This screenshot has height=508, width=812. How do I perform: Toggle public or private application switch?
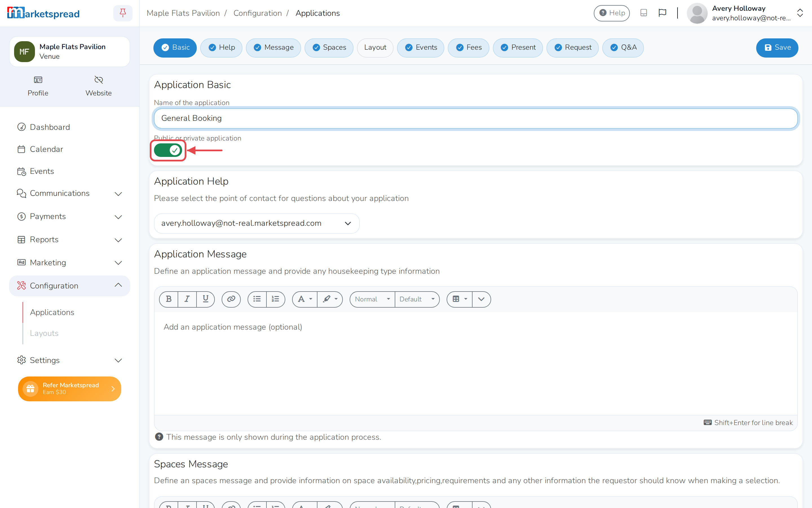click(x=168, y=150)
